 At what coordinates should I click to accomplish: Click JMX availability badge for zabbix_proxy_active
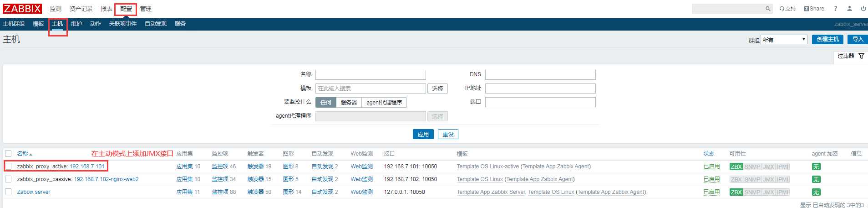(x=768, y=166)
